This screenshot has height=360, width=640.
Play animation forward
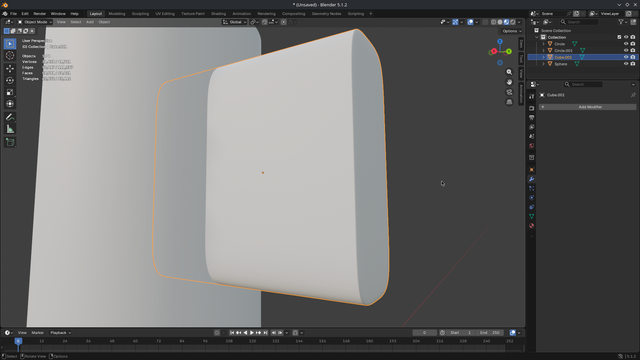point(252,333)
